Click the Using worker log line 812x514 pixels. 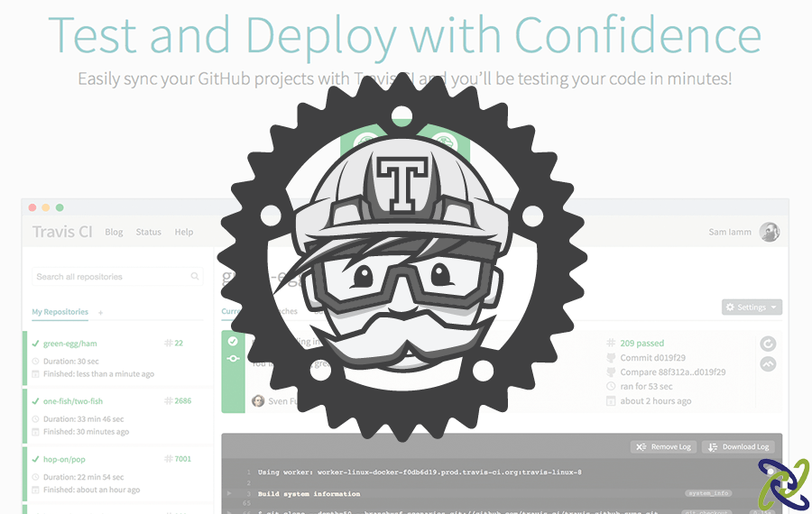(x=420, y=473)
